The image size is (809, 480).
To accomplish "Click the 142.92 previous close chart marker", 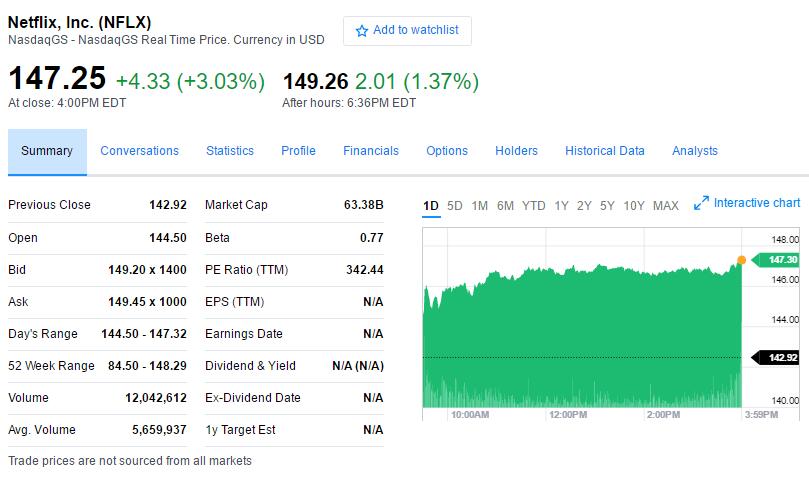I will pyautogui.click(x=780, y=357).
